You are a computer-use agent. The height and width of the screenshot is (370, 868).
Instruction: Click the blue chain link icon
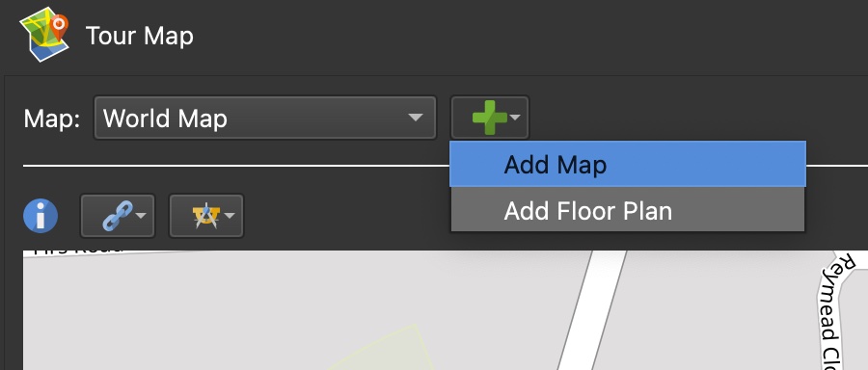118,216
